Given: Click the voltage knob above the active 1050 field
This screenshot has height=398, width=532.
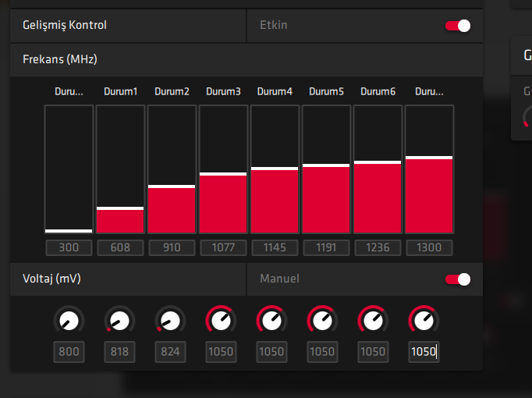Looking at the screenshot, I should (x=424, y=320).
